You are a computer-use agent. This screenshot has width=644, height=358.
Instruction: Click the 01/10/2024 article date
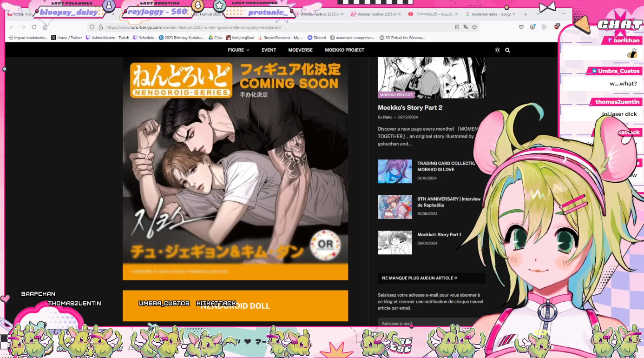pos(427,178)
